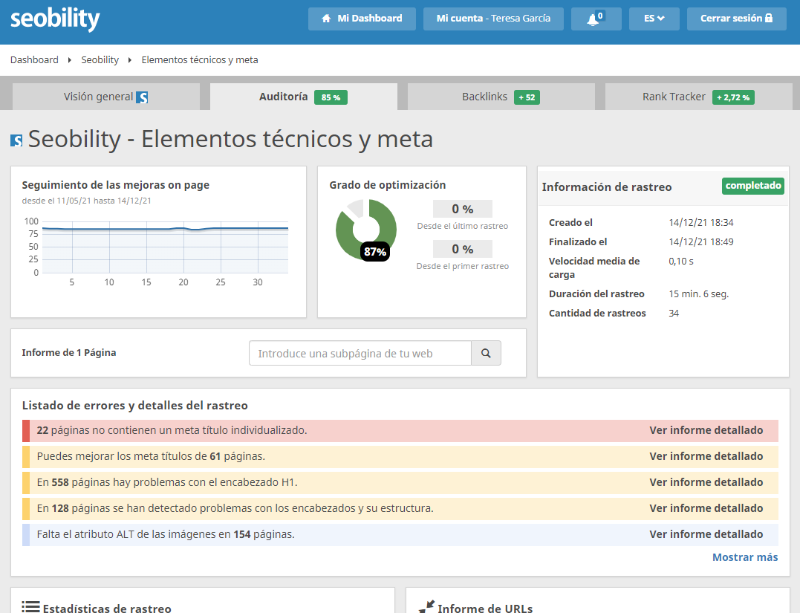
Task: Click the completado status badge
Action: pos(753,186)
